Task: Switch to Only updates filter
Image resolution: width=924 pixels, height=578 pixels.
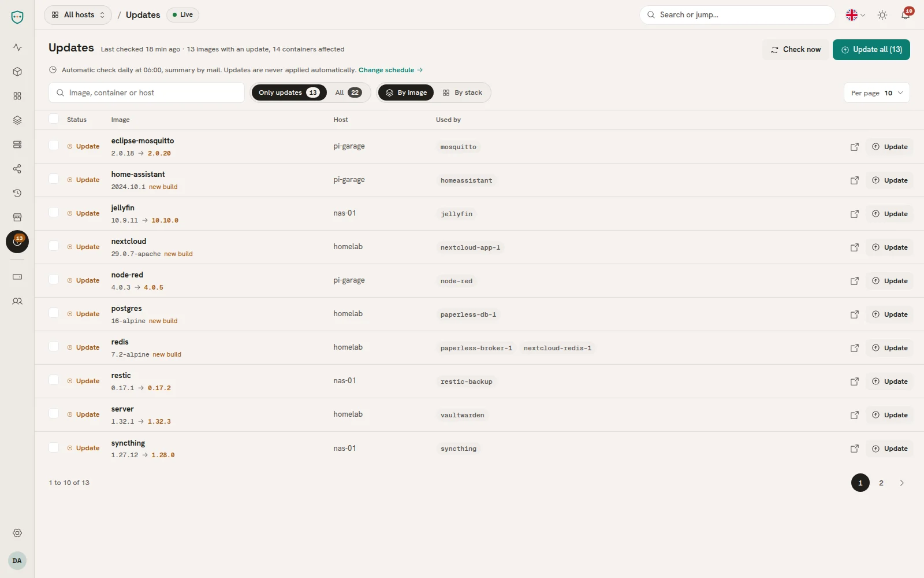Action: coord(289,93)
